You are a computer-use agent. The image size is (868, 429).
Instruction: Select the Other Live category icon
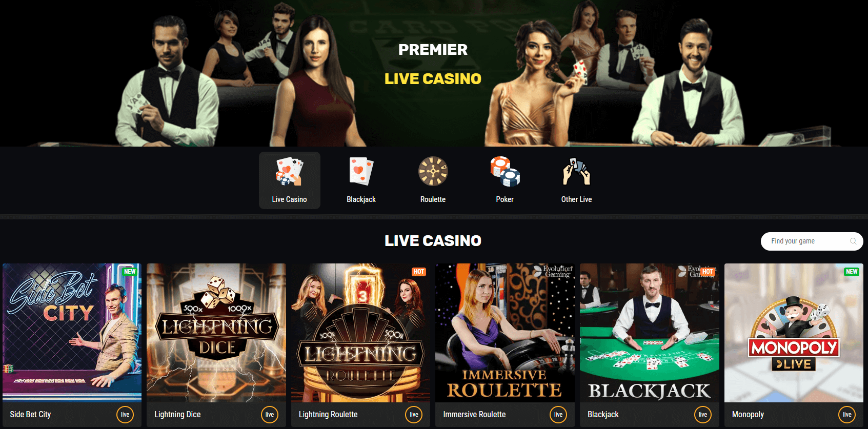tap(576, 171)
